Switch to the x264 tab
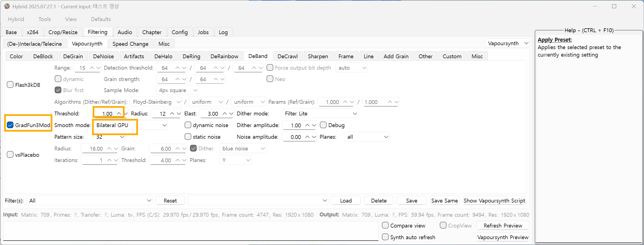Screen dimensions: 644x245 pyautogui.click(x=32, y=32)
